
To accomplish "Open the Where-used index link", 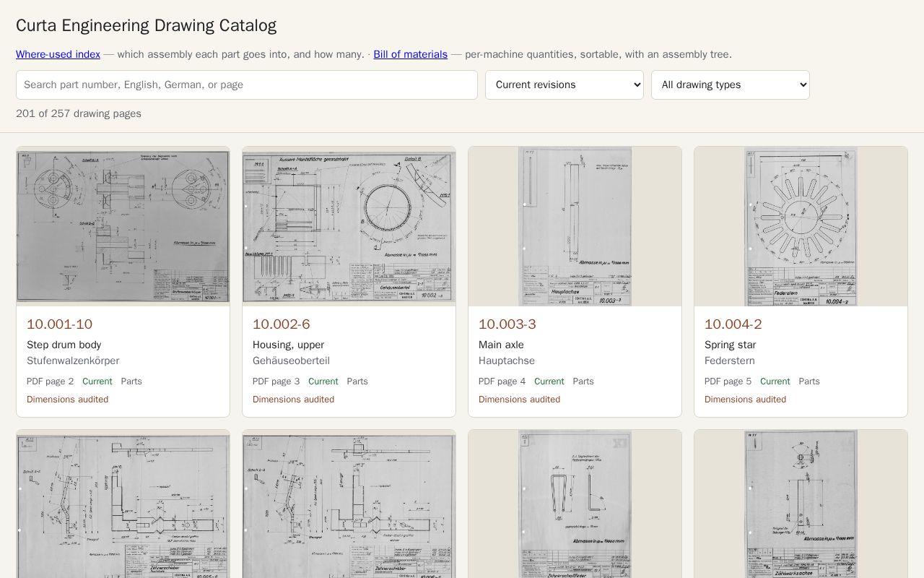I will pos(58,54).
